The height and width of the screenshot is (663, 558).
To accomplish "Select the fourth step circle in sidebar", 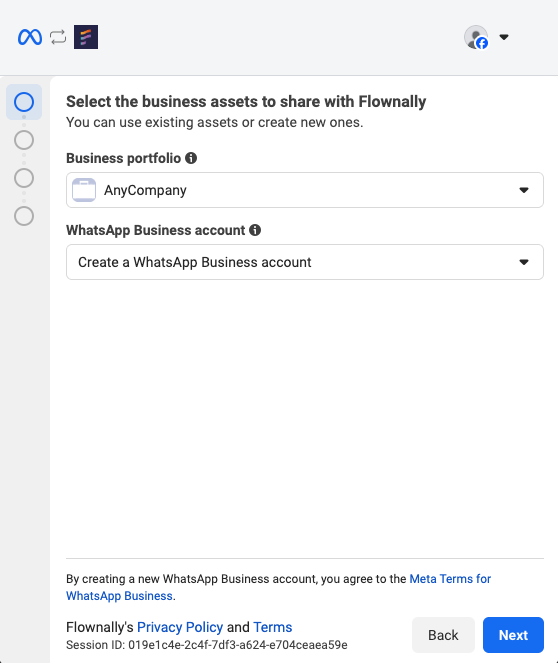I will pos(24,216).
